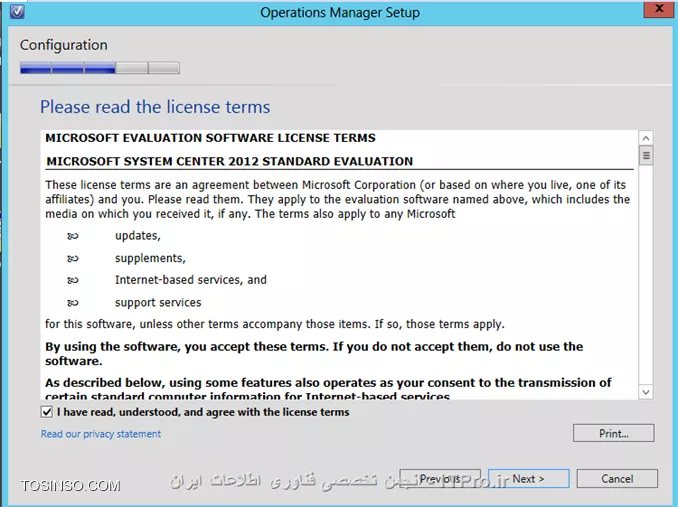Screen dimensions: 678x507
Task: Click 'By using the software, you accept' paragraph
Action: pyautogui.click(x=314, y=354)
